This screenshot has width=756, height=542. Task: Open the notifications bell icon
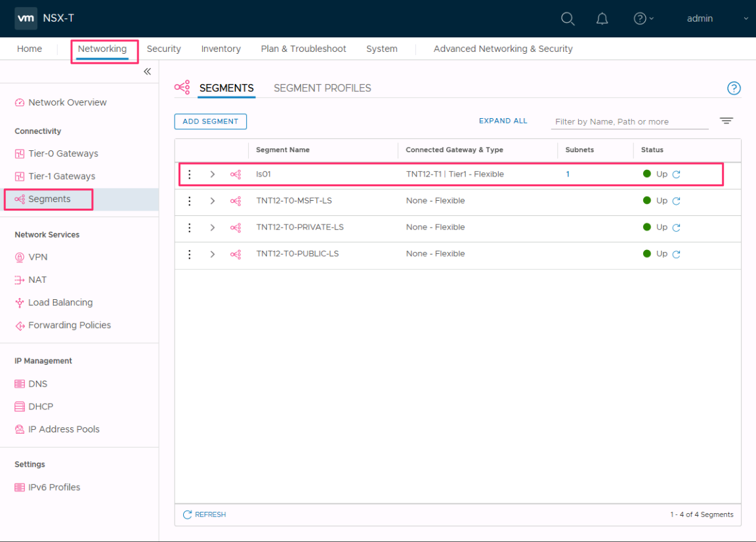pyautogui.click(x=602, y=18)
